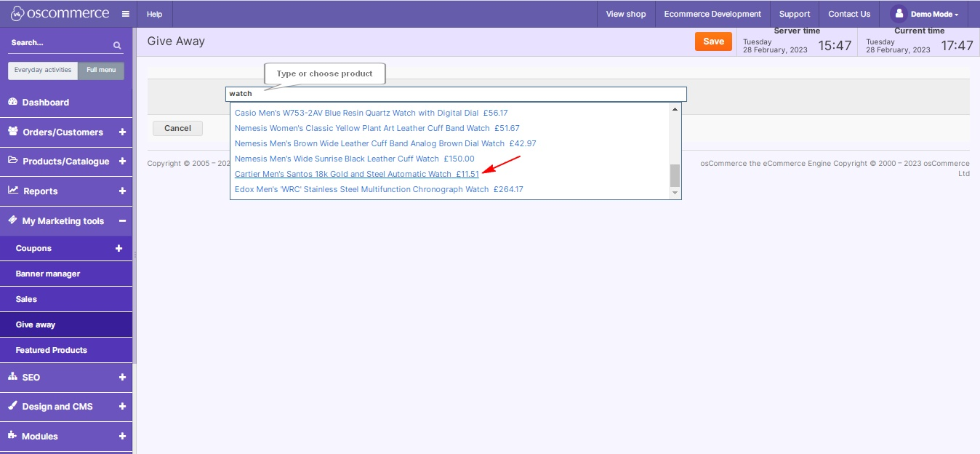This screenshot has width=980, height=454.
Task: Open the Help menu
Action: click(154, 14)
